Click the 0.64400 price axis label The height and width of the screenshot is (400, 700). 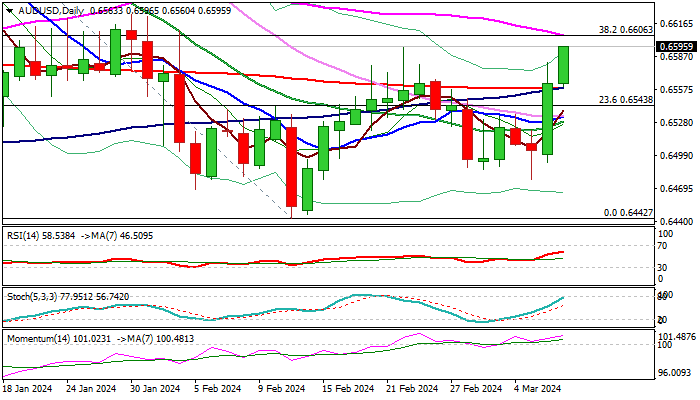(674, 221)
